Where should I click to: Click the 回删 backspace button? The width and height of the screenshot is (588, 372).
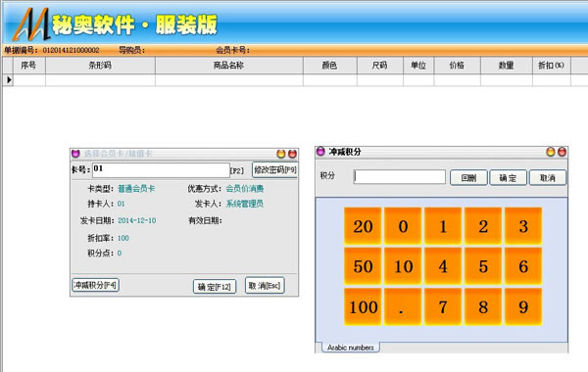pyautogui.click(x=468, y=177)
